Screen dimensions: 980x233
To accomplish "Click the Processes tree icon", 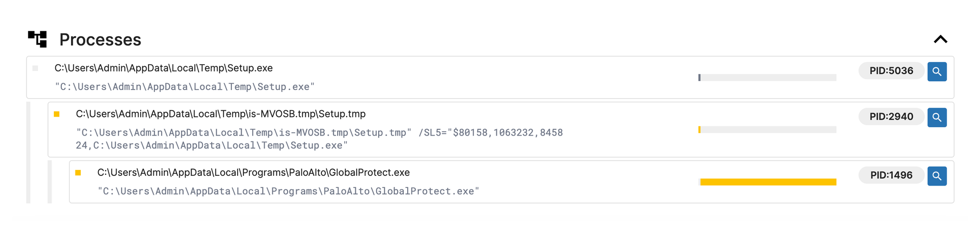I will click(37, 39).
